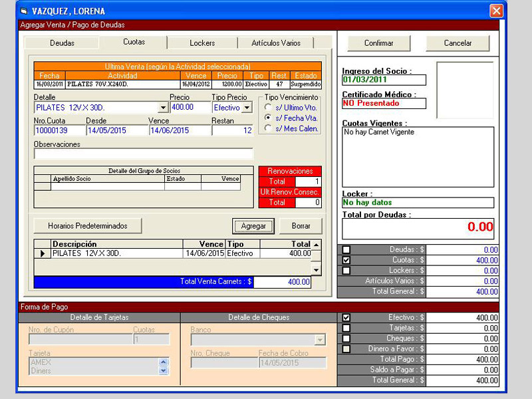Open the Lockers tab

tap(202, 43)
